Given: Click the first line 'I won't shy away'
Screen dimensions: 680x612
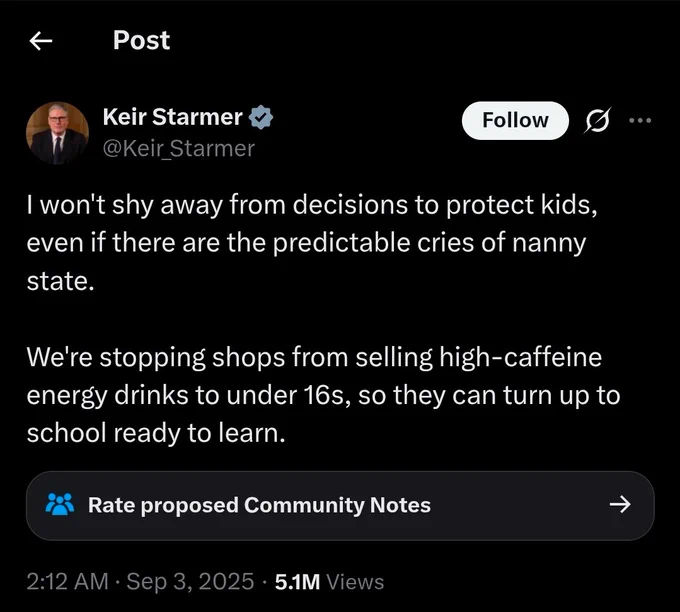Looking at the screenshot, I should (312, 204).
